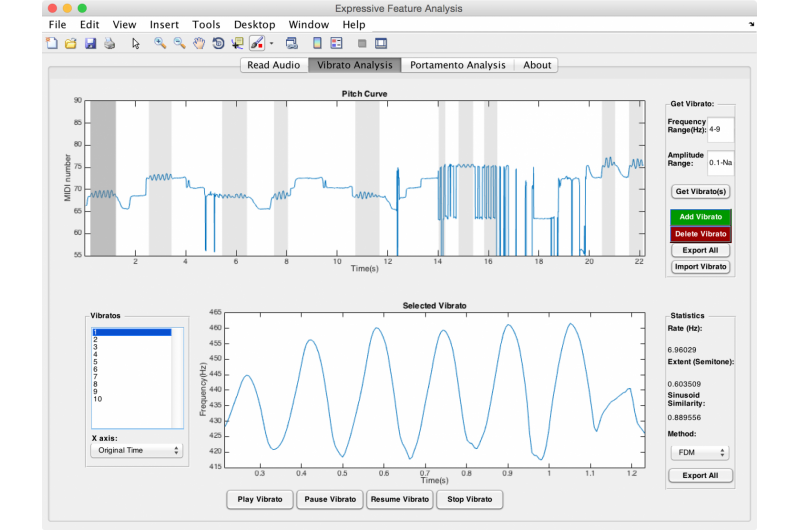Open the X axis Original Time dropdown
Image resolution: width=800 pixels, height=530 pixels.
pos(136,451)
